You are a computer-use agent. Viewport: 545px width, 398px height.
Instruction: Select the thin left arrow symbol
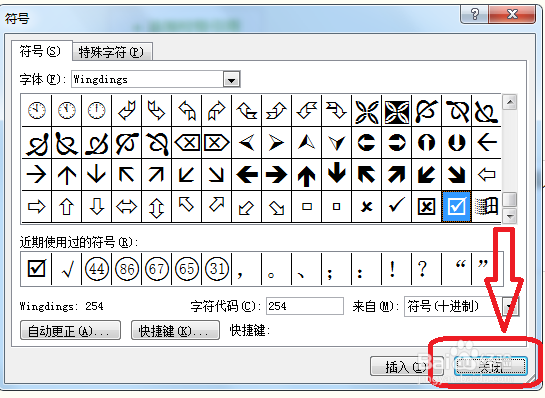tap(486, 143)
